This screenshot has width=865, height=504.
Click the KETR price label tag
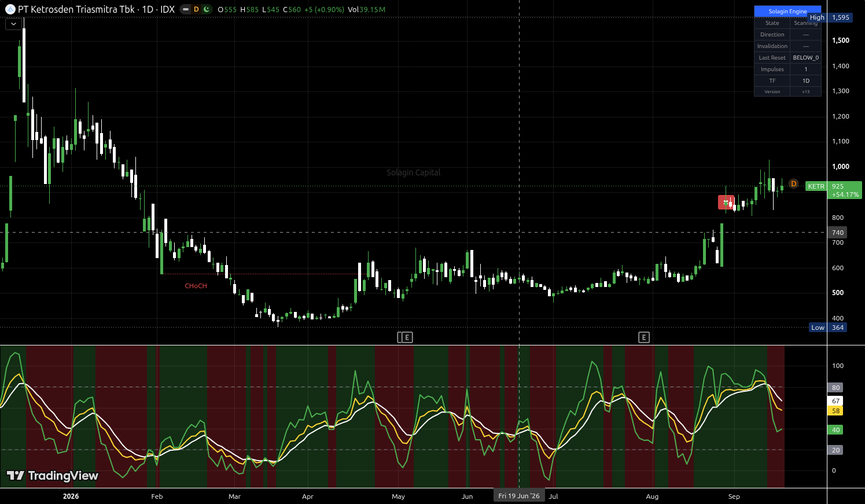(x=816, y=186)
